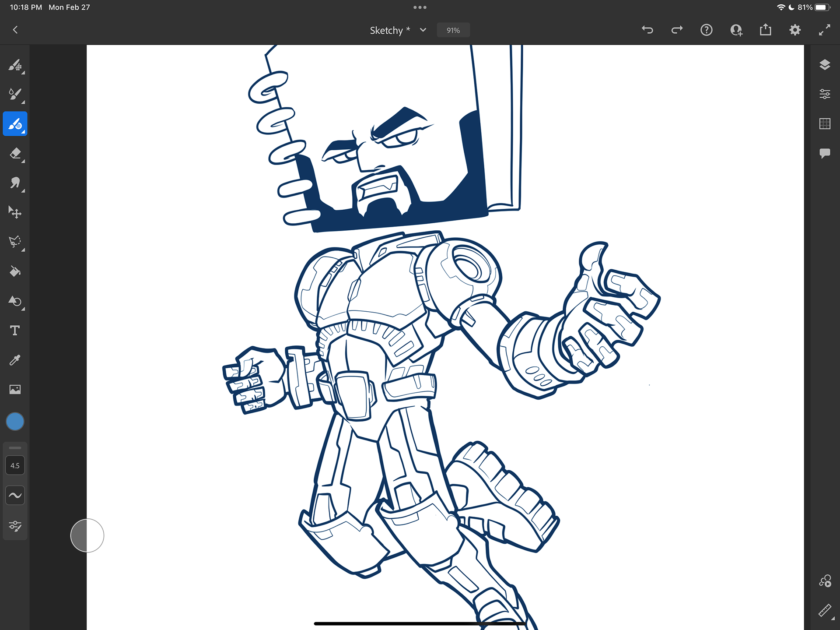Choose the Shapes tool

click(x=15, y=301)
